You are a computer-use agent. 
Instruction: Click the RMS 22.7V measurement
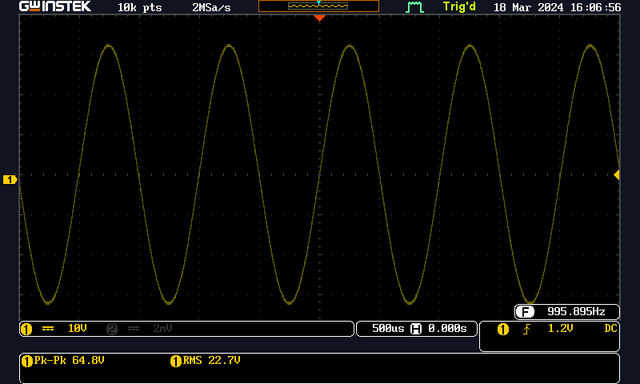pos(211,360)
